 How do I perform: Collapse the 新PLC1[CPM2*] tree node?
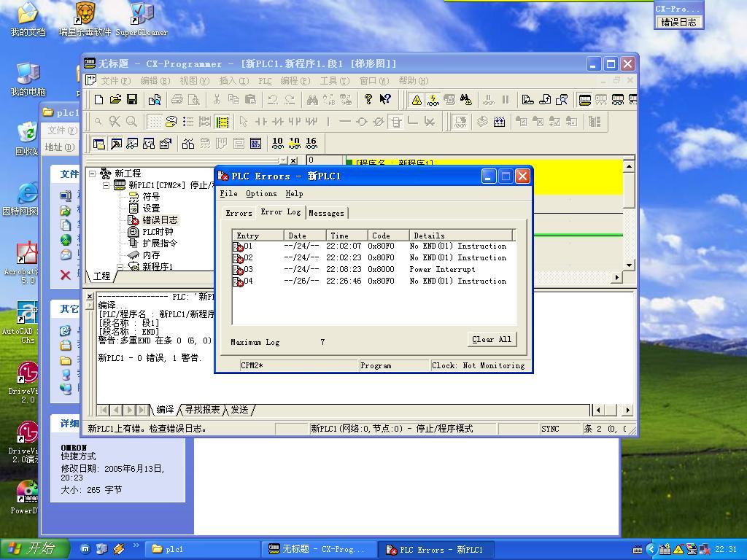point(107,184)
